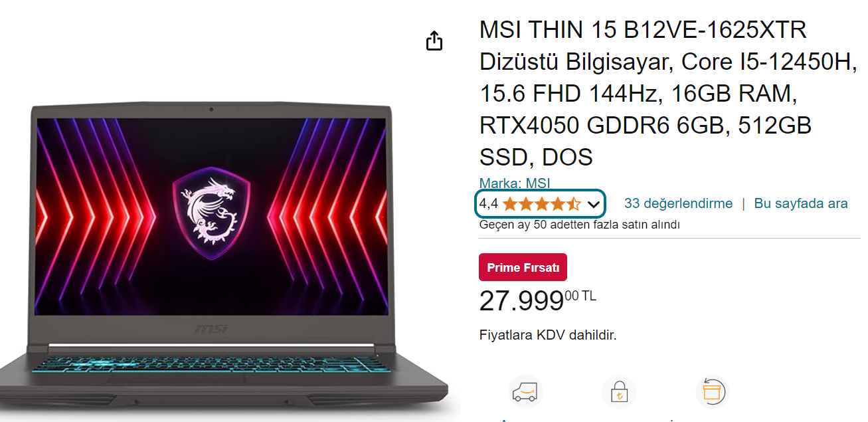Click the Fiyatlara KDV dahildir note
The image size is (868, 422).
(x=548, y=335)
